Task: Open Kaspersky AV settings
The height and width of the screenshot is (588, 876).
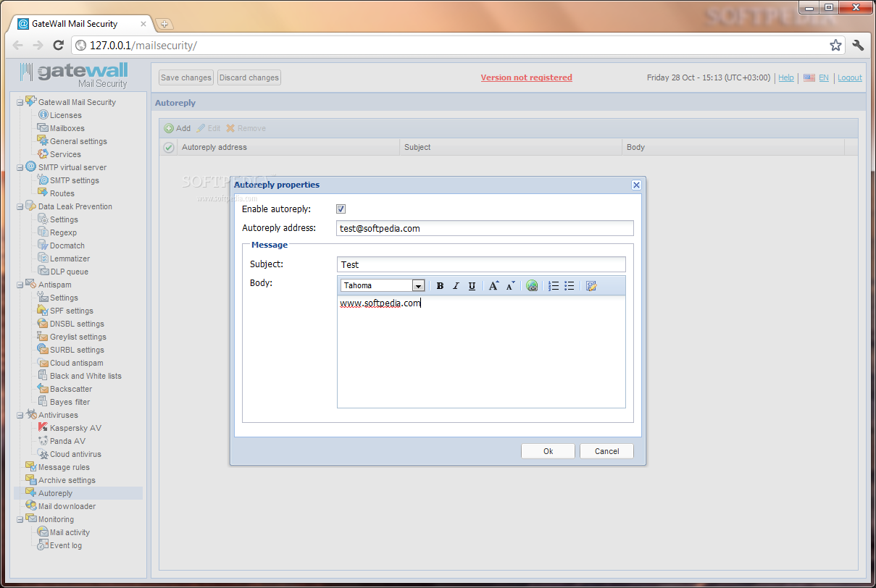Action: coord(75,428)
